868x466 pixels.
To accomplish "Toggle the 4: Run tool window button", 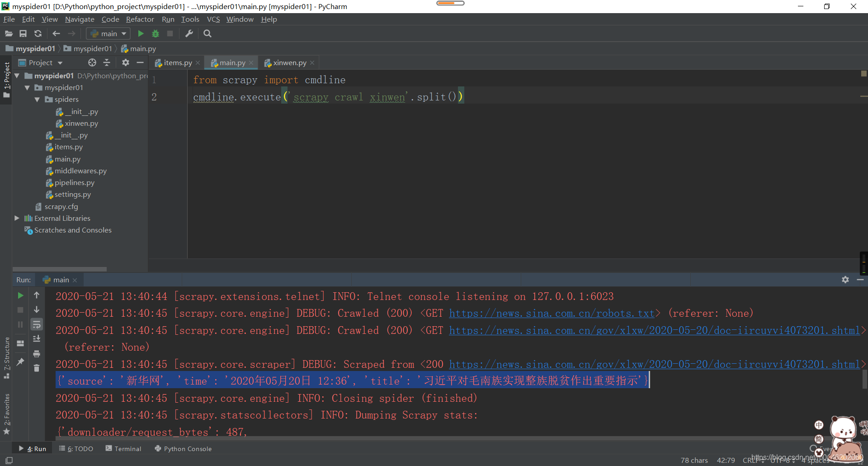I will [33, 448].
